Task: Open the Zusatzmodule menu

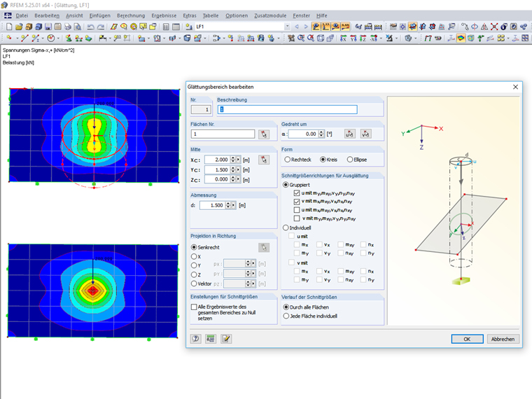Action: [270, 15]
